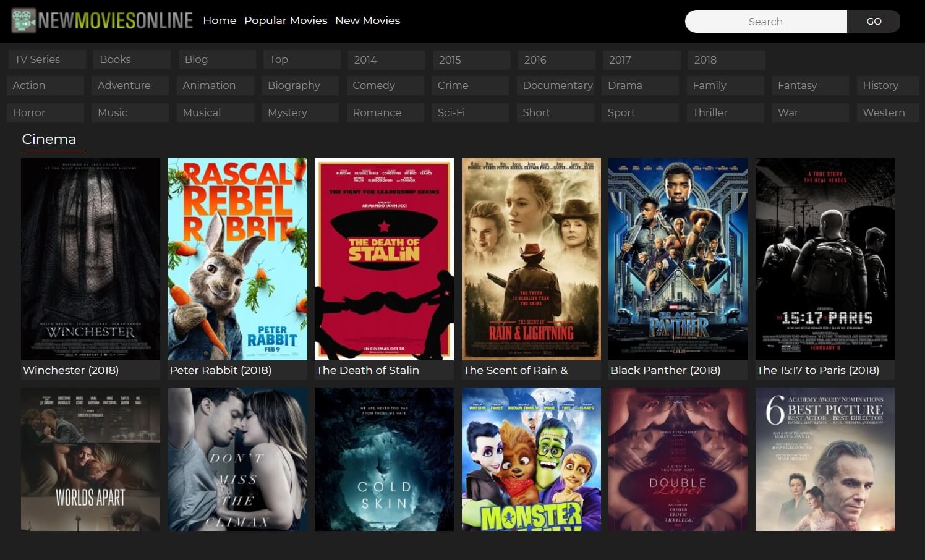
Task: Select the Crime genre
Action: tap(470, 85)
